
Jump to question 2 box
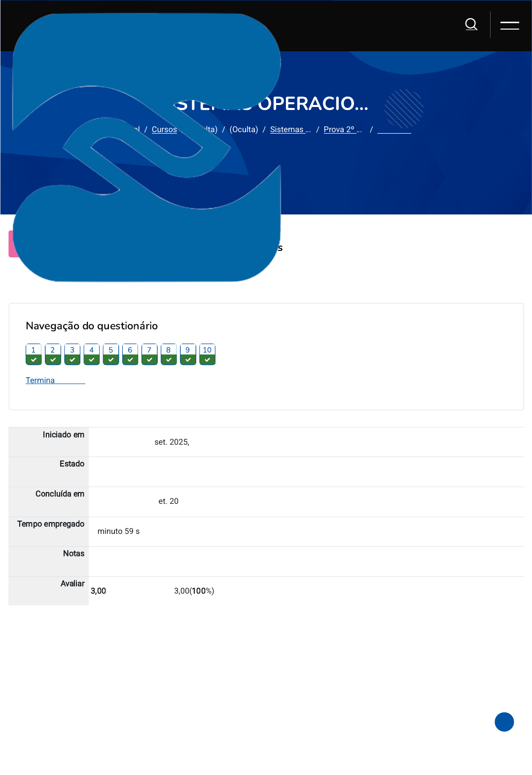point(53,354)
